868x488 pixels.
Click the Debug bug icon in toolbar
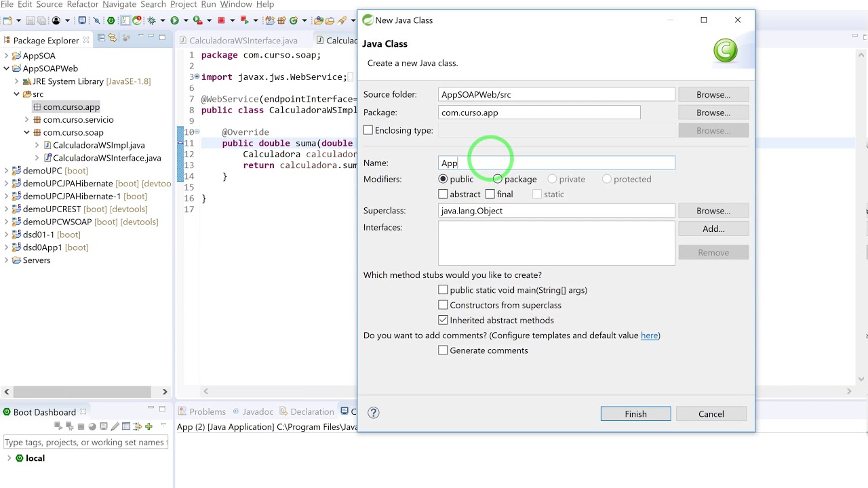click(x=151, y=20)
